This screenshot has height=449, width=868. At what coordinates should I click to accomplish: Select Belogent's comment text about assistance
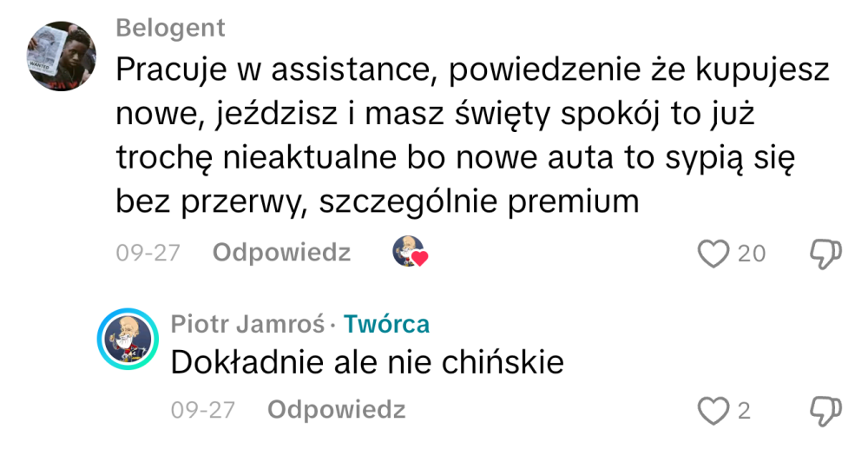(x=469, y=135)
